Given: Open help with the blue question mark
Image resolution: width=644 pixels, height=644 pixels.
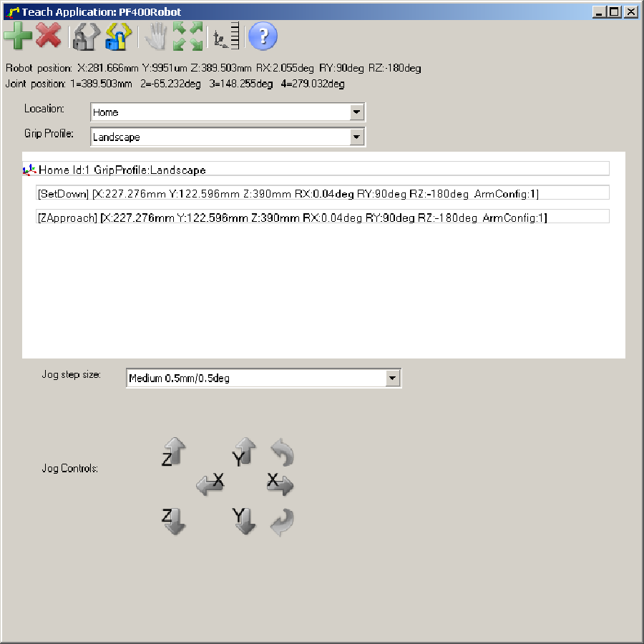Looking at the screenshot, I should tap(262, 36).
